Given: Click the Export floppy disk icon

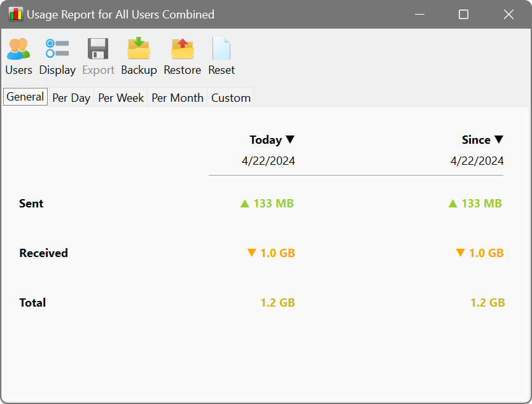Looking at the screenshot, I should point(98,50).
